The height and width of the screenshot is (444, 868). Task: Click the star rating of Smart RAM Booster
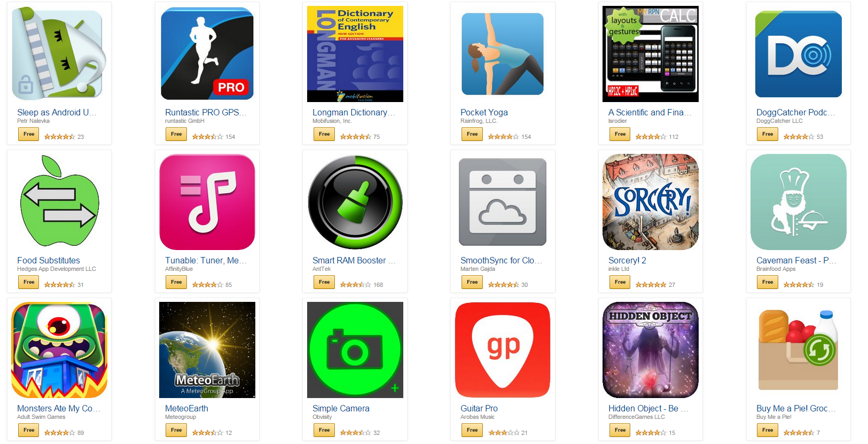(x=355, y=285)
